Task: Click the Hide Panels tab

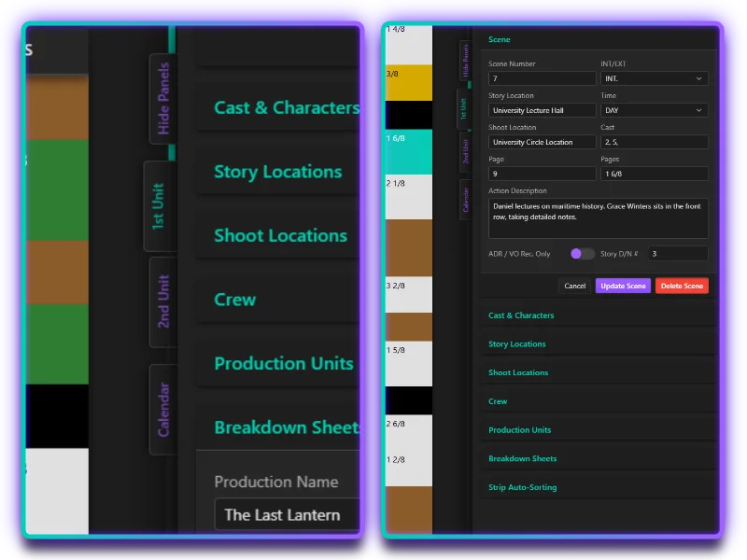Action: (x=164, y=98)
